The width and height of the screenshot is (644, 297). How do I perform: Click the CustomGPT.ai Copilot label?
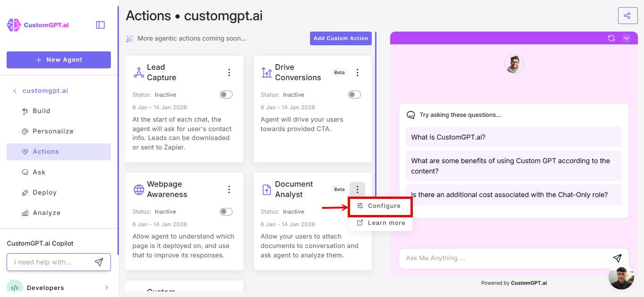[x=40, y=244]
